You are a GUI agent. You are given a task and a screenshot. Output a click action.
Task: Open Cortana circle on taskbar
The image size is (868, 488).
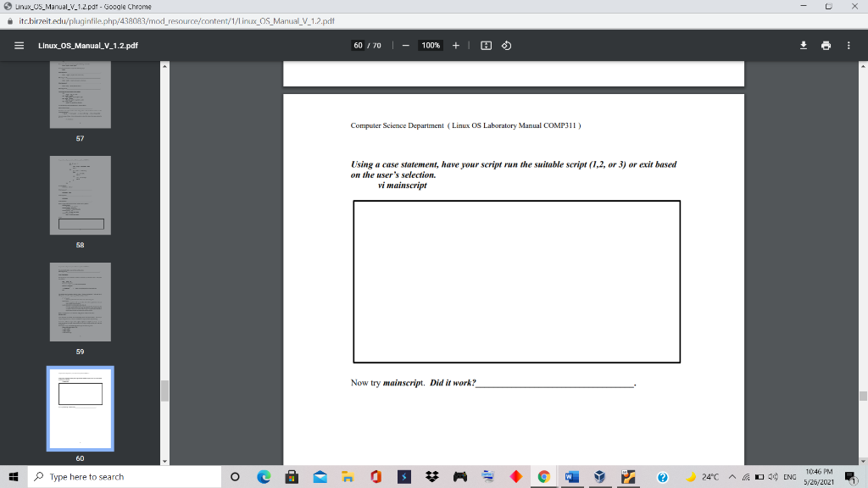pos(235,476)
